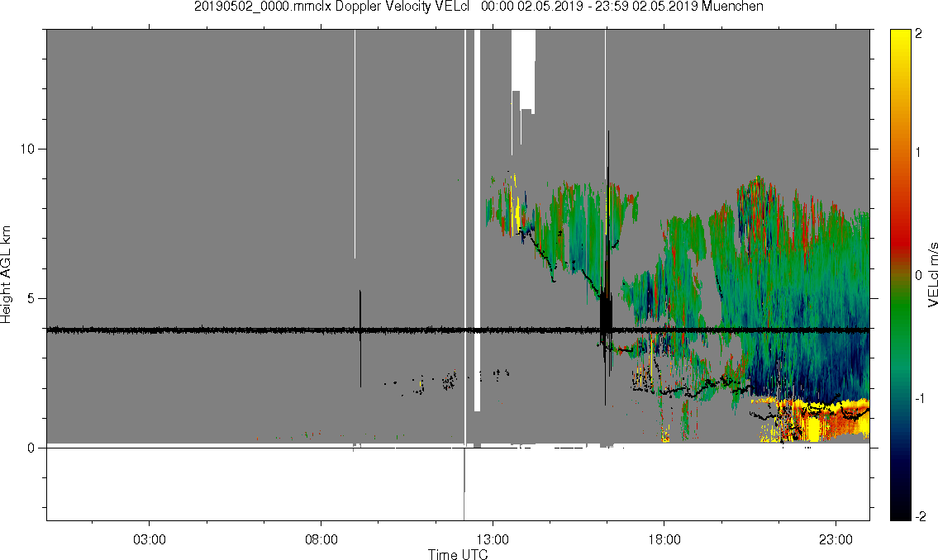This screenshot has width=938, height=560.
Task: Click the tall black spike near 16:00
Action: tap(607, 269)
